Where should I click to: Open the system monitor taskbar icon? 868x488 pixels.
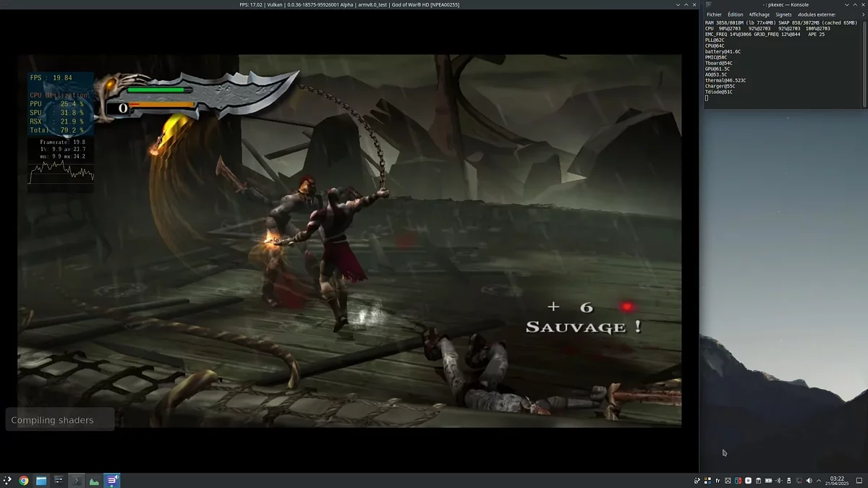click(x=94, y=481)
